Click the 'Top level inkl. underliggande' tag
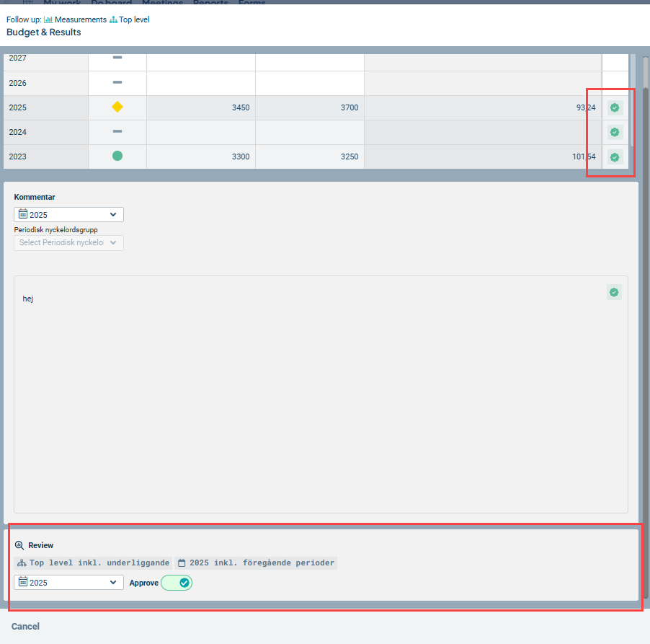 click(x=94, y=563)
